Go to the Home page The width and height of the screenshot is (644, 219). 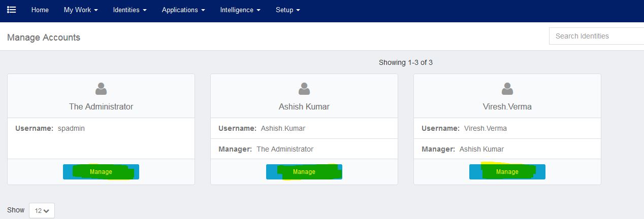40,10
